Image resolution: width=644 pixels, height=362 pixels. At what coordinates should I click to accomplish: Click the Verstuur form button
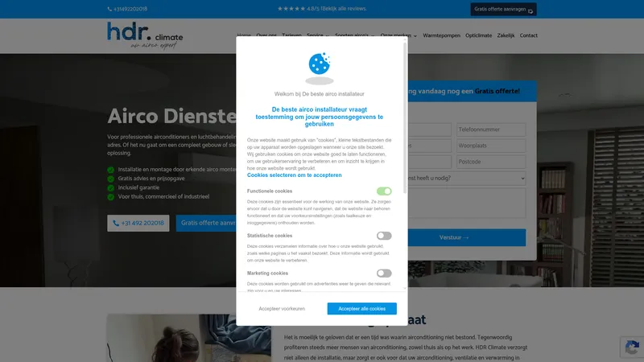point(467,237)
